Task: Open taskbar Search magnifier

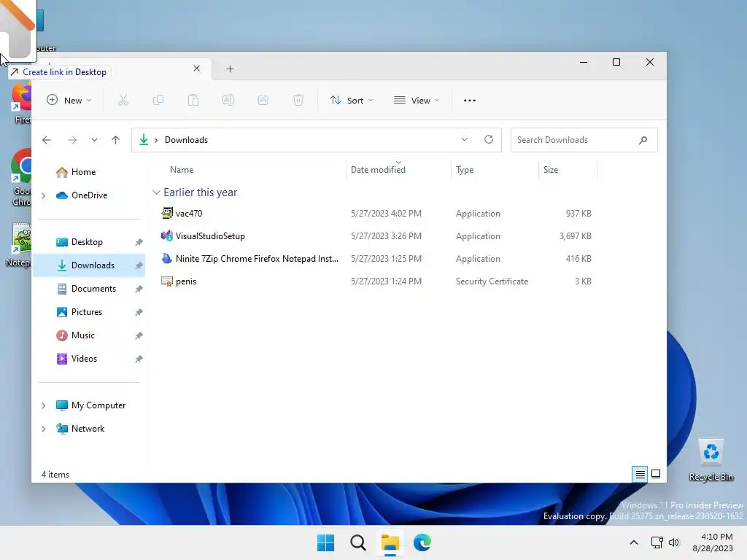Action: [357, 542]
